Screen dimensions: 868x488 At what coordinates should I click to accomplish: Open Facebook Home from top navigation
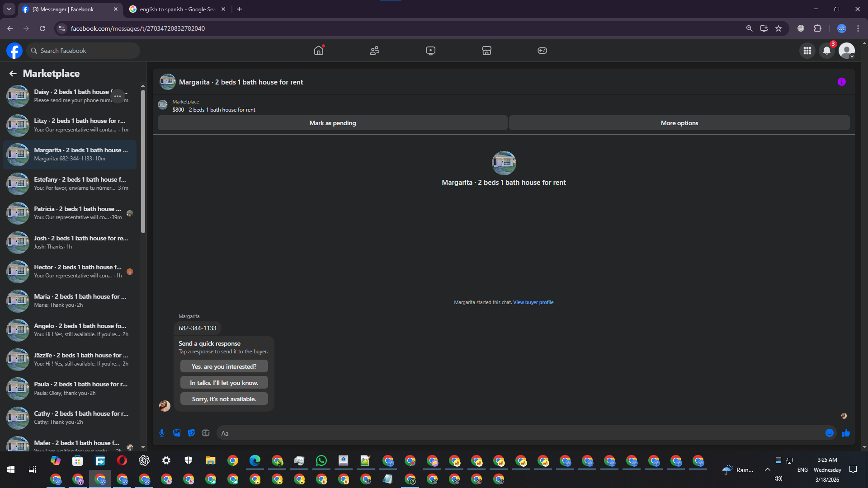point(319,51)
